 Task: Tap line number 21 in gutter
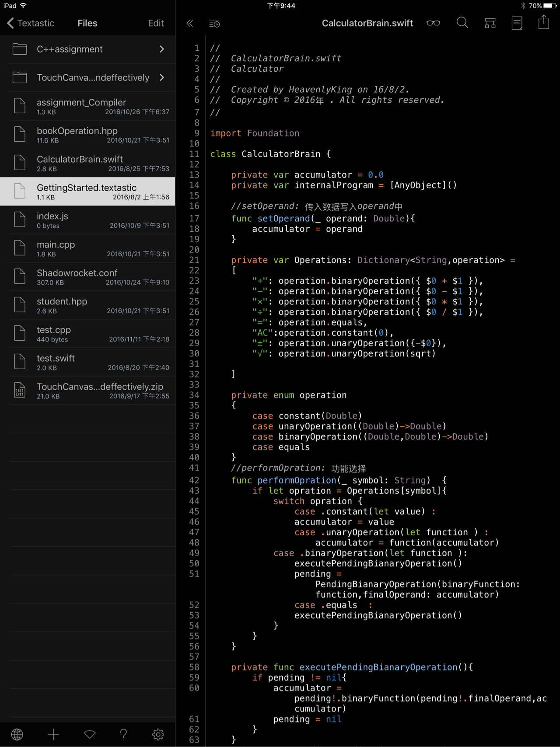[x=194, y=260]
